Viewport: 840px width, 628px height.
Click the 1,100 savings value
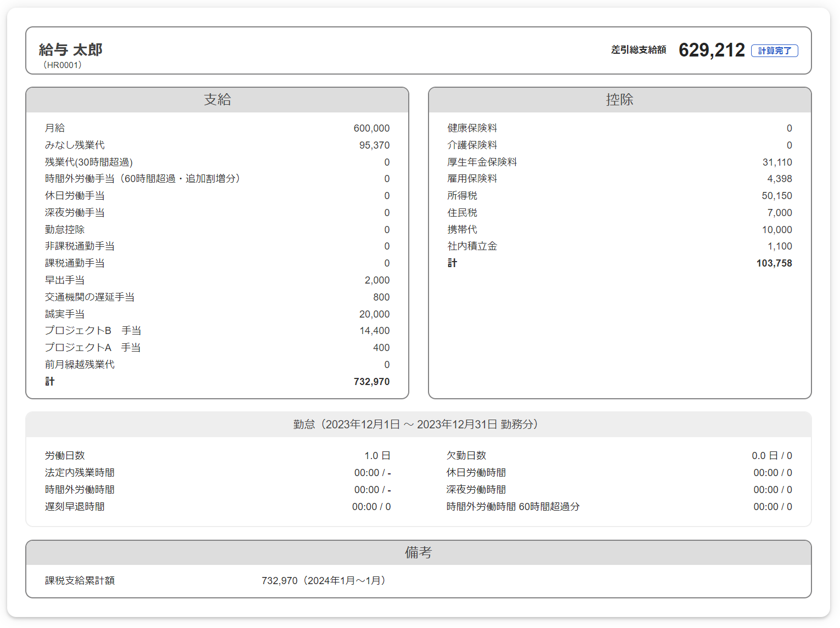click(x=780, y=246)
